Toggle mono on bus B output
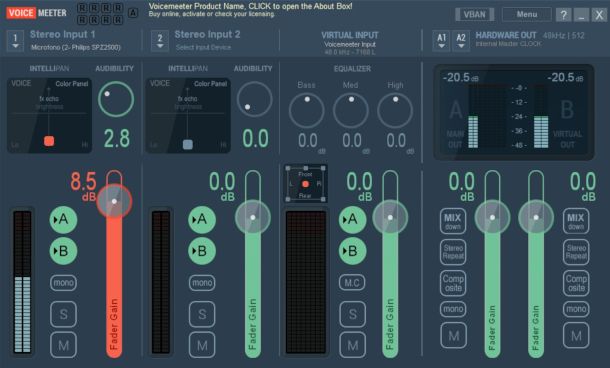 click(x=576, y=309)
